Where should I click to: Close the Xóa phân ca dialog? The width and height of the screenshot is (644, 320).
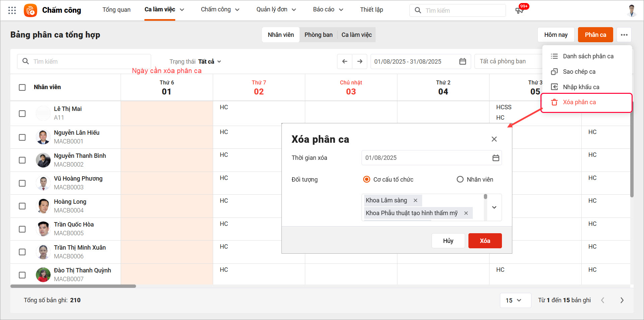(x=494, y=139)
